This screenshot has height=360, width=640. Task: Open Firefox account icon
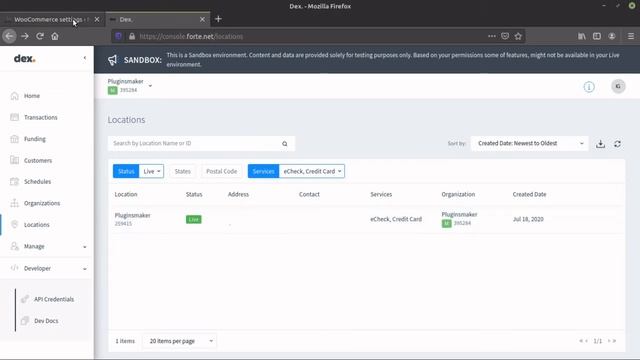611,36
